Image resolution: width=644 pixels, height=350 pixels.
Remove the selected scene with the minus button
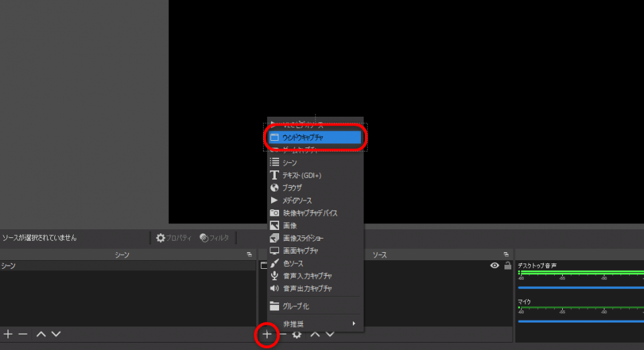coord(23,334)
